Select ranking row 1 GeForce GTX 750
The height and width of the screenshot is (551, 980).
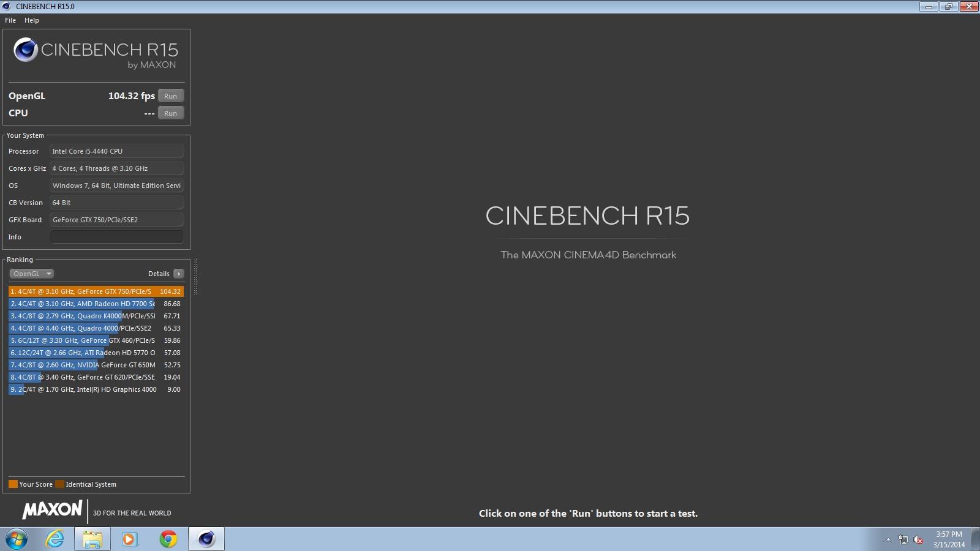coord(96,291)
